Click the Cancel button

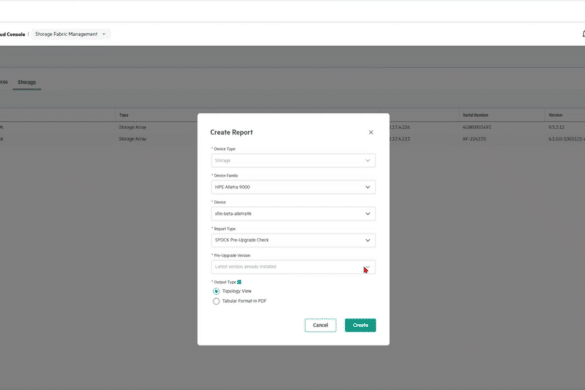(320, 325)
